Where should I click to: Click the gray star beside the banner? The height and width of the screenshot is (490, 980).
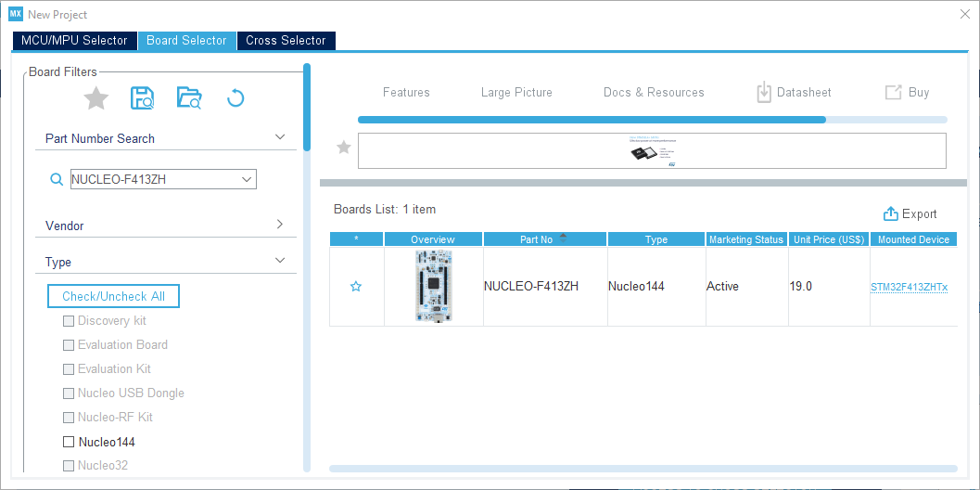click(x=344, y=147)
